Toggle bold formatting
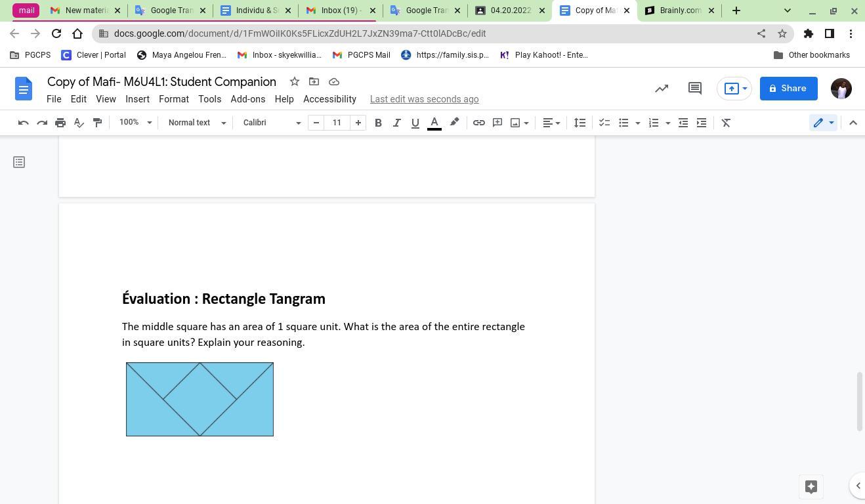This screenshot has height=504, width=865. point(378,123)
